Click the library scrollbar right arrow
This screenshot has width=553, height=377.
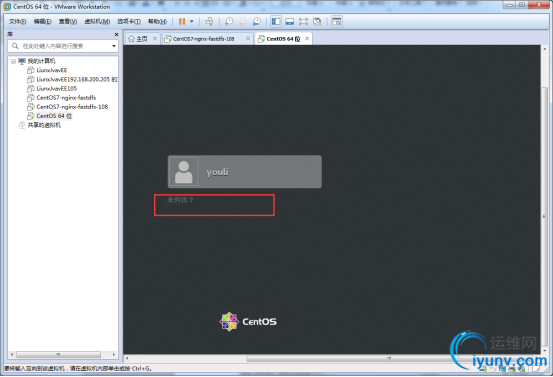[114, 354]
